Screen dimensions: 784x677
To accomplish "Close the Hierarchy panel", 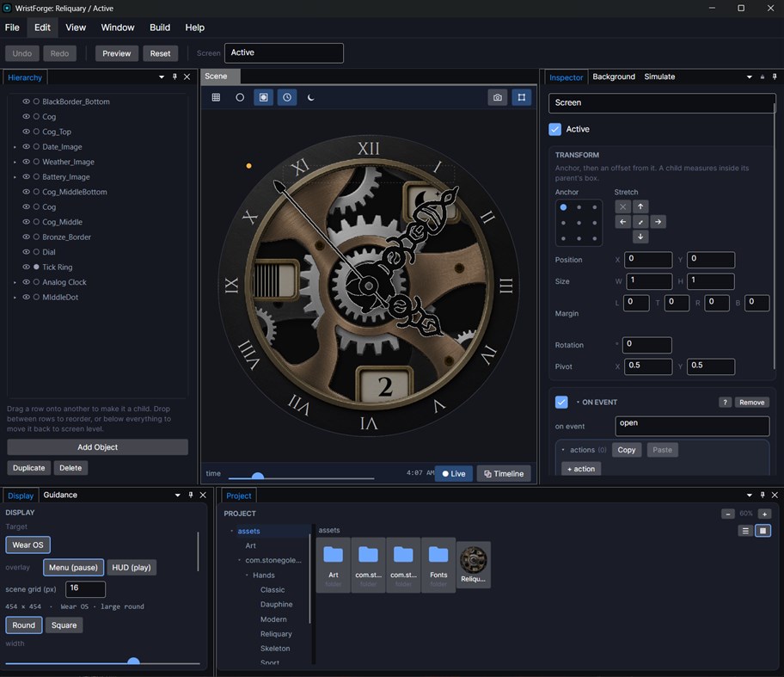I will (187, 77).
